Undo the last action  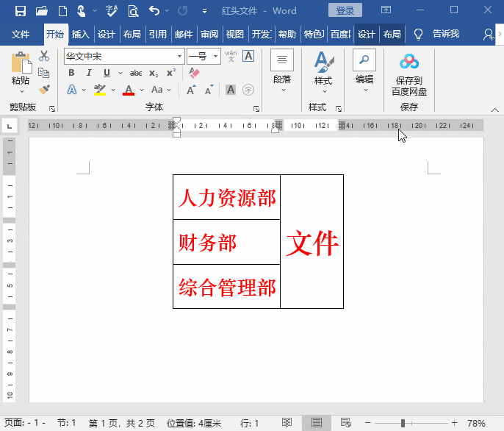tap(154, 11)
